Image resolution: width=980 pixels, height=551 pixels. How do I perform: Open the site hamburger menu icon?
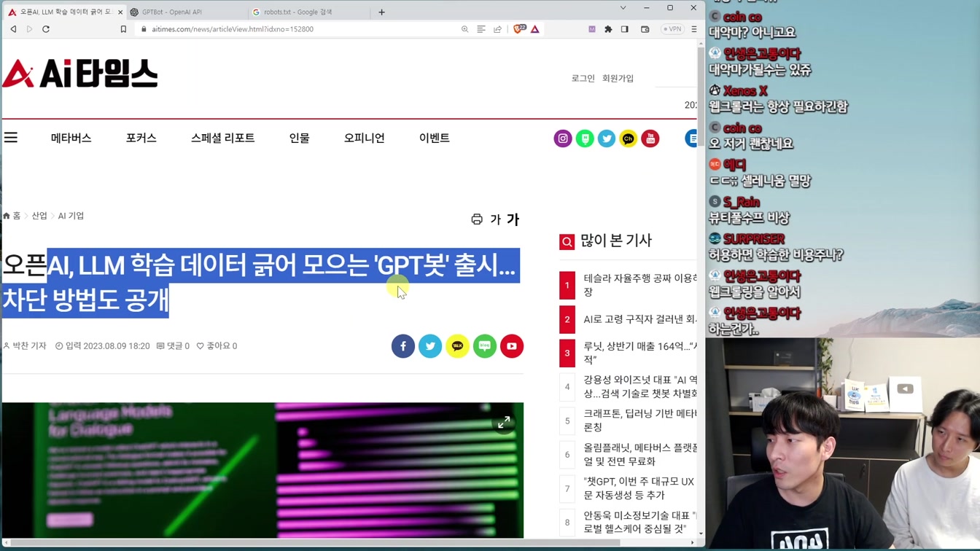(x=11, y=137)
